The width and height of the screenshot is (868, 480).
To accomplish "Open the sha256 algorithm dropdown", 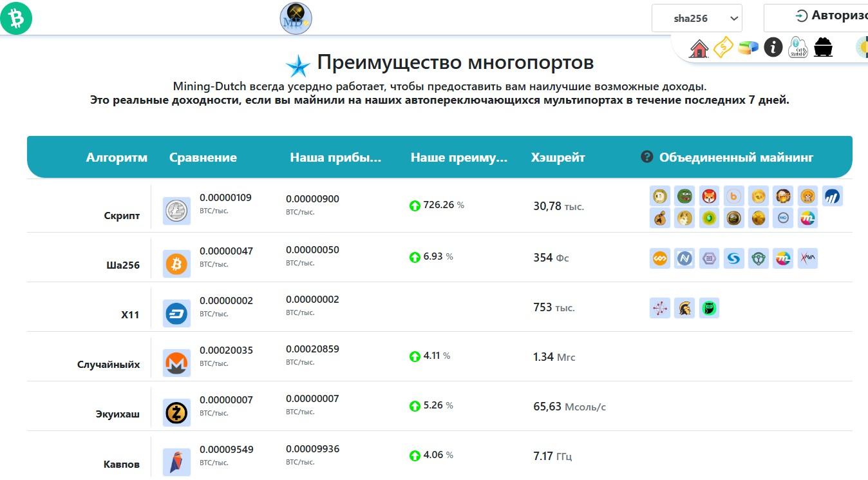I will pos(697,18).
